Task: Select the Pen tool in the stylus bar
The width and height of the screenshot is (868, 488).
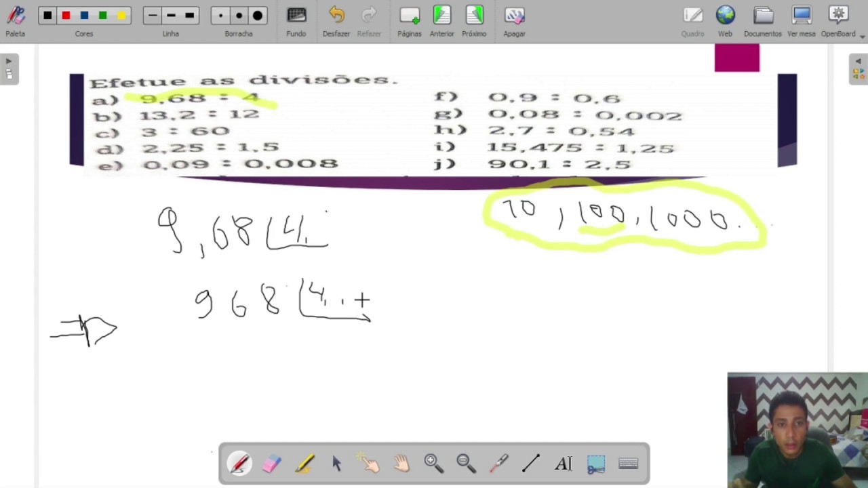Action: coord(239,464)
